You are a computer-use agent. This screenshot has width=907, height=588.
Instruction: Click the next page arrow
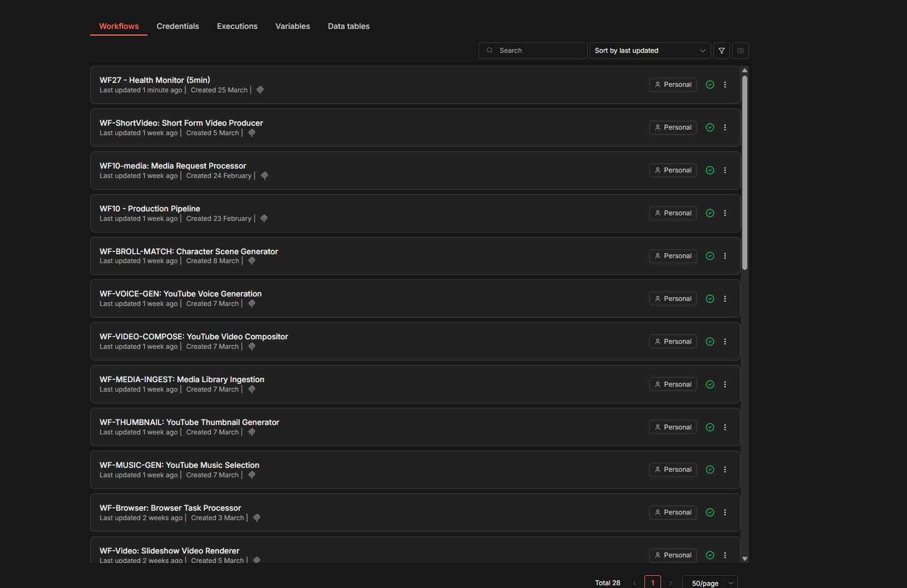671,582
